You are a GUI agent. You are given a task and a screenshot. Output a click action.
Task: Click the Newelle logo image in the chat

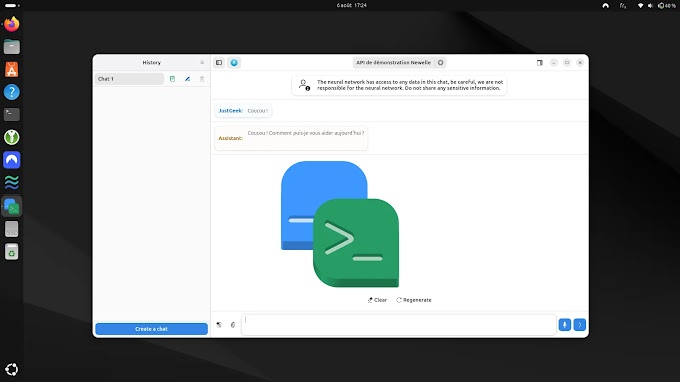pos(340,224)
